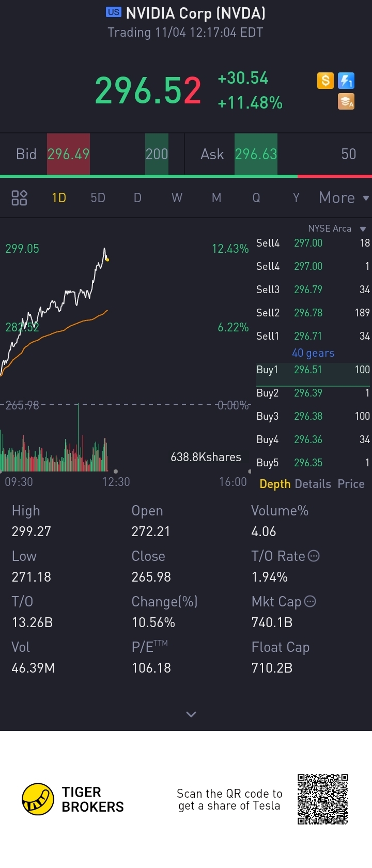The height and width of the screenshot is (868, 372).
Task: Tap the Buy3 296.38 row
Action: [x=313, y=416]
